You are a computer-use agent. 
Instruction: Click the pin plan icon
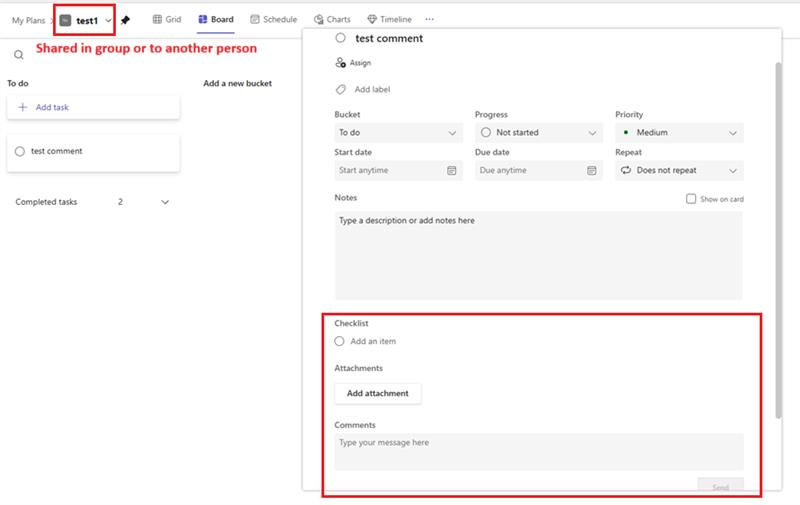125,20
